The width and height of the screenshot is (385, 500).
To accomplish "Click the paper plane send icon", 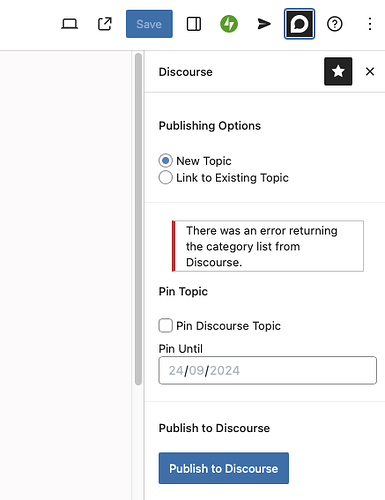I will 264,24.
